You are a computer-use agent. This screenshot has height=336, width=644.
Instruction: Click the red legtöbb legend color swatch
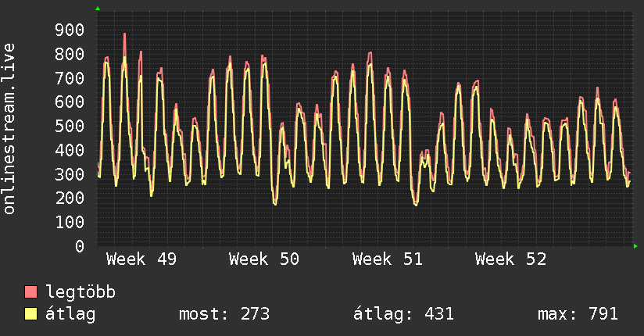pos(31,293)
